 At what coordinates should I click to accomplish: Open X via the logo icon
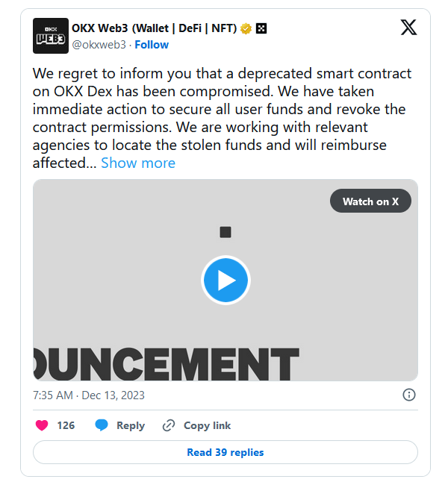(x=409, y=28)
